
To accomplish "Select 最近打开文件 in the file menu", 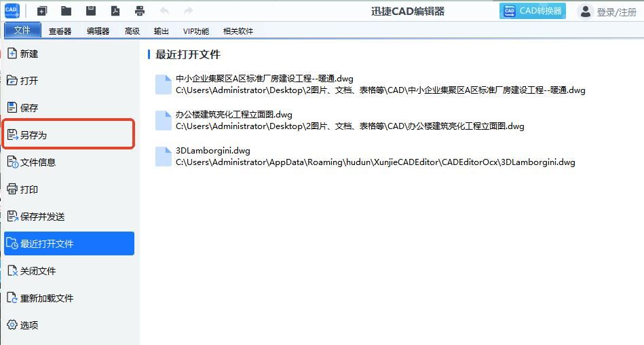I will [x=69, y=243].
